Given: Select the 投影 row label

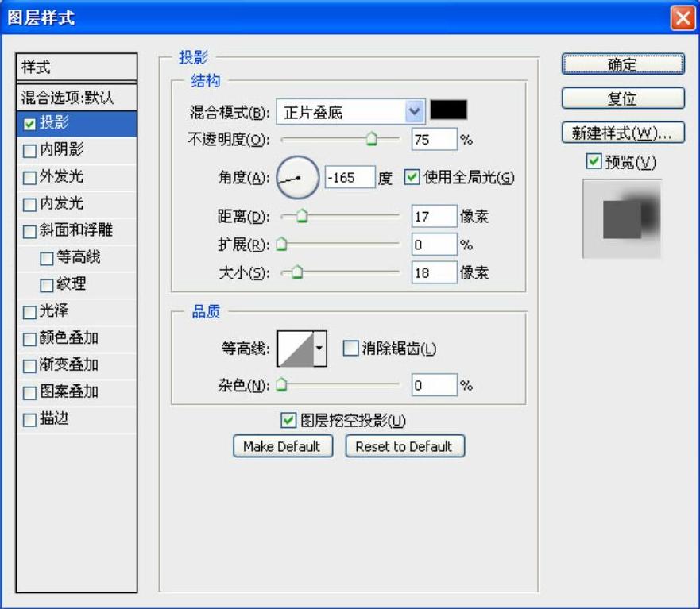Looking at the screenshot, I should click(x=54, y=122).
